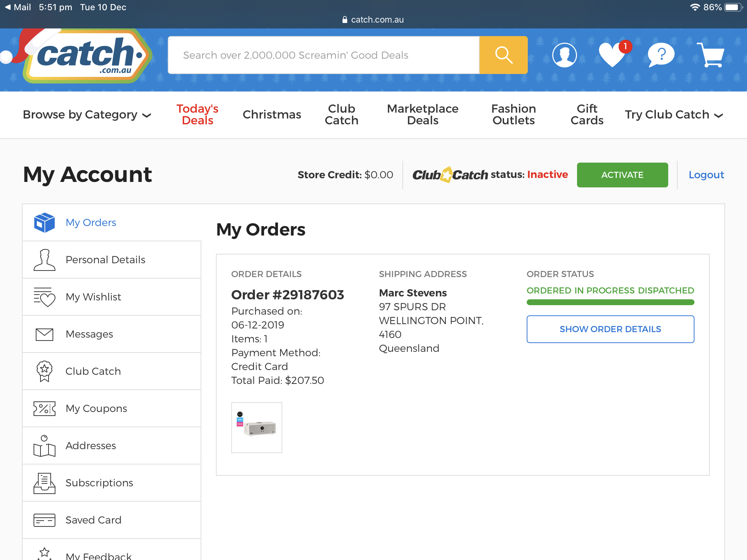Tap the catch.com.au address bar
Viewport: 747px width, 560px height.
(x=373, y=20)
